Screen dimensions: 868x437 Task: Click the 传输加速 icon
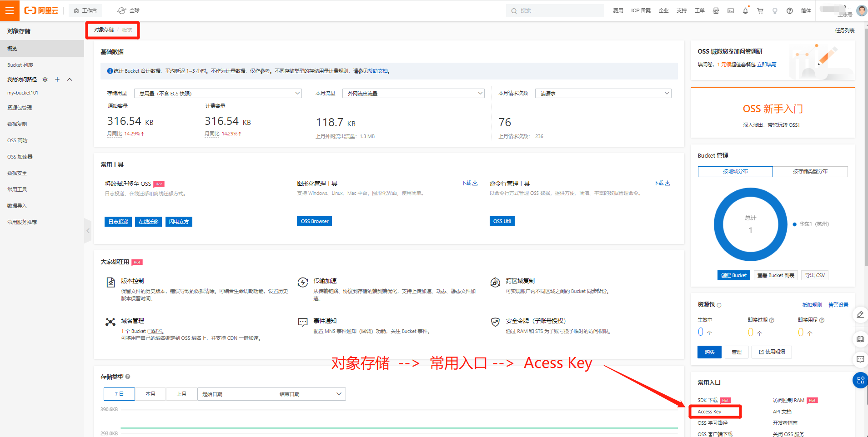click(303, 283)
